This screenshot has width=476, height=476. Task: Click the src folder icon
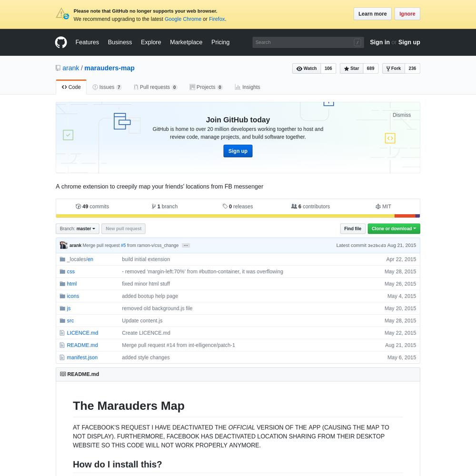[62, 320]
